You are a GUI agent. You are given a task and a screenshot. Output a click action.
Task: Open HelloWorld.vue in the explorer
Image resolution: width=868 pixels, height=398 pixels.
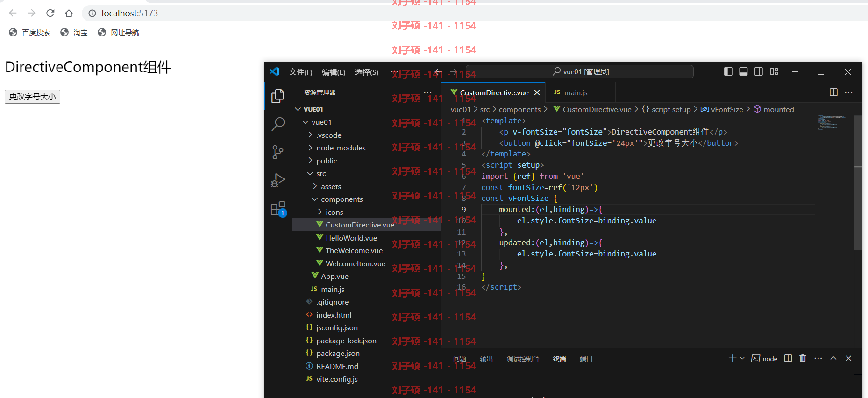coord(351,238)
